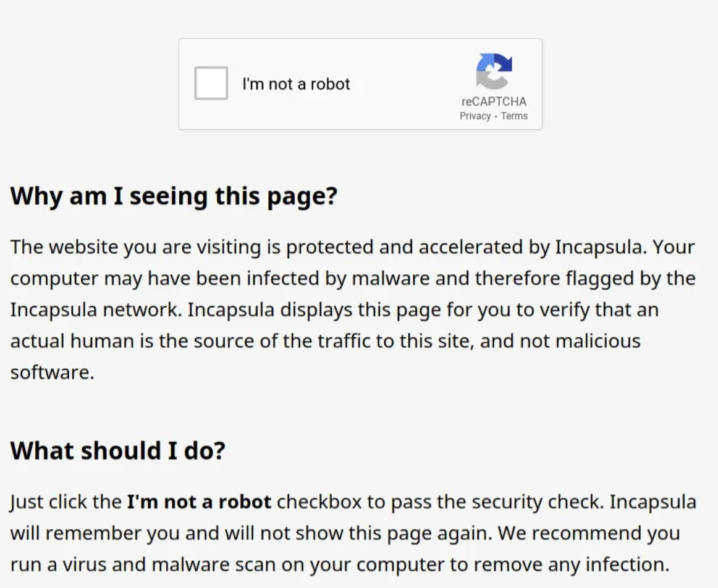Click the Why am I seeing this page heading
The width and height of the screenshot is (718, 588).
(174, 196)
